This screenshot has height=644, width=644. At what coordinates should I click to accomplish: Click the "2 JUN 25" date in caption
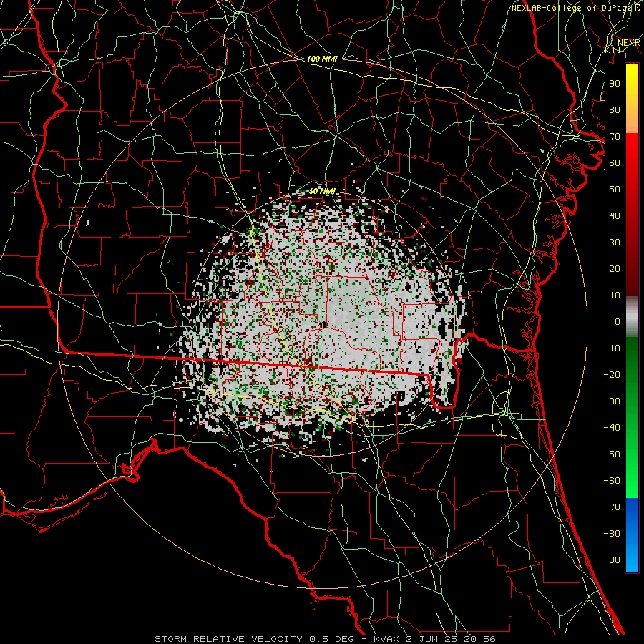(431, 639)
